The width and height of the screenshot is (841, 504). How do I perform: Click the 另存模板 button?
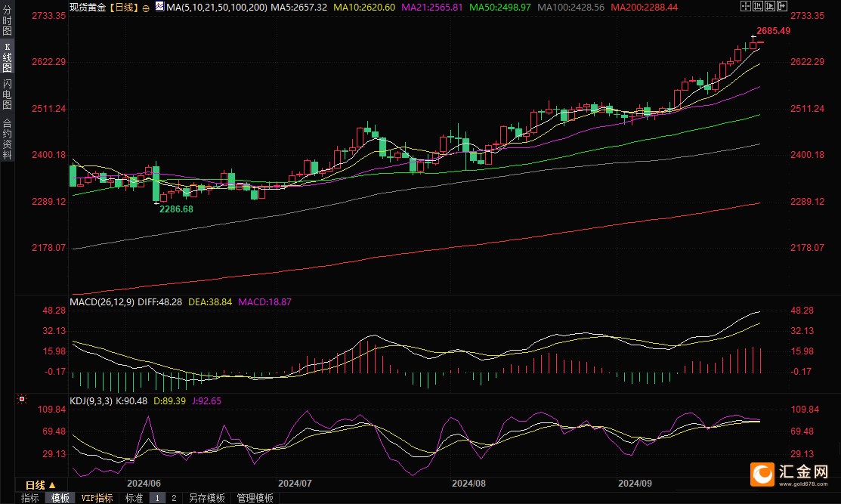coord(207,498)
